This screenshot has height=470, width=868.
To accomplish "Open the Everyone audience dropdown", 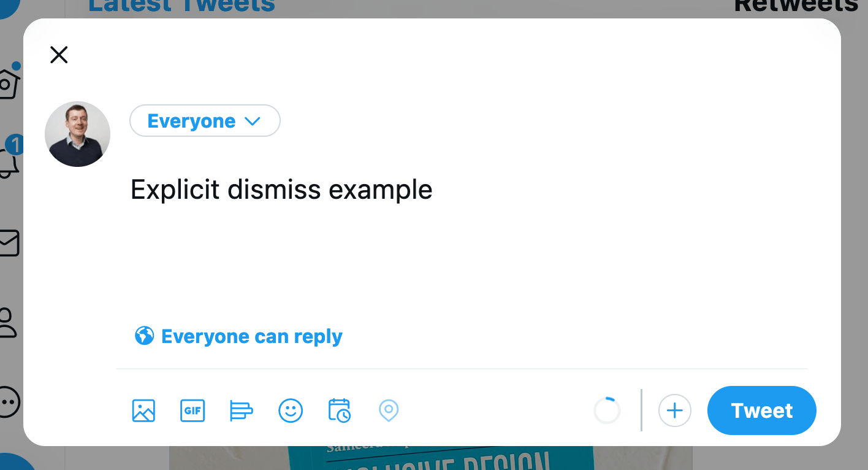I will pos(205,121).
